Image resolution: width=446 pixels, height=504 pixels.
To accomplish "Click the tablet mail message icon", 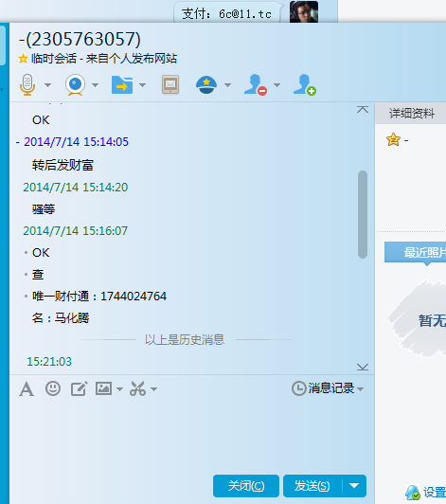I will click(170, 84).
